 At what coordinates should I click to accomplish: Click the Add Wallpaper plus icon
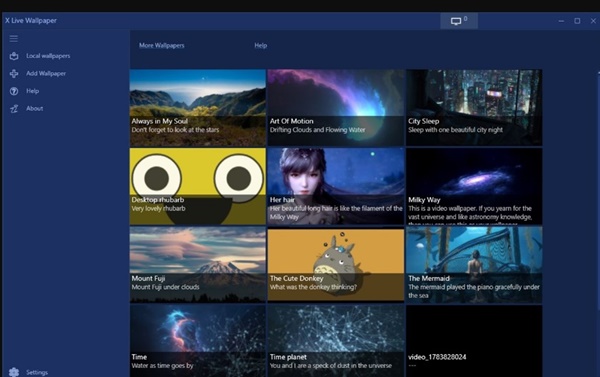pos(14,73)
